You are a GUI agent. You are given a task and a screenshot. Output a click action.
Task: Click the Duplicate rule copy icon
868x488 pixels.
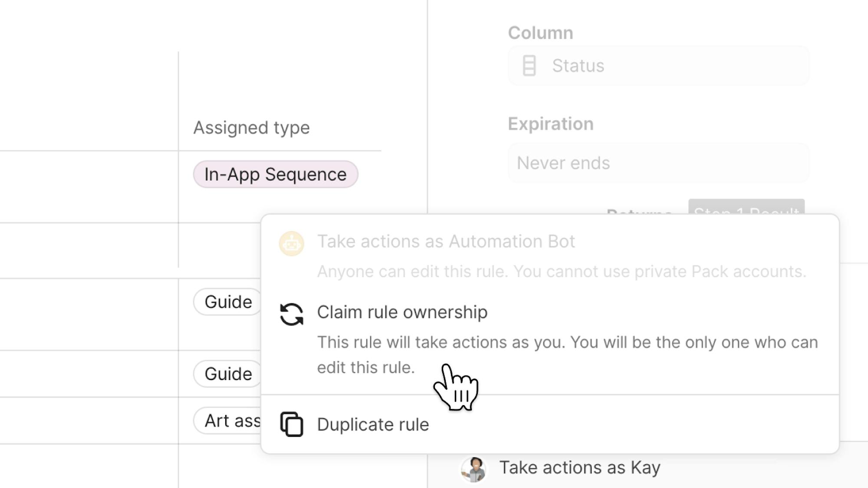pos(291,424)
